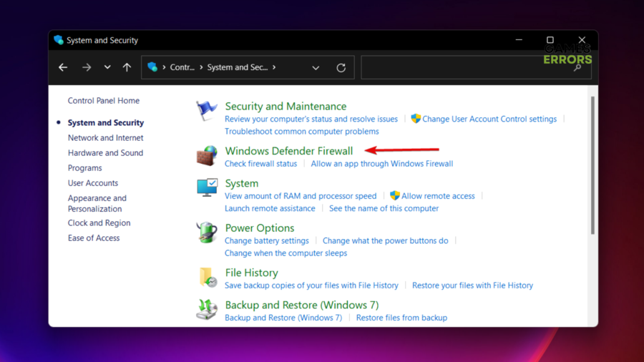Click the System monitor icon

click(x=207, y=187)
